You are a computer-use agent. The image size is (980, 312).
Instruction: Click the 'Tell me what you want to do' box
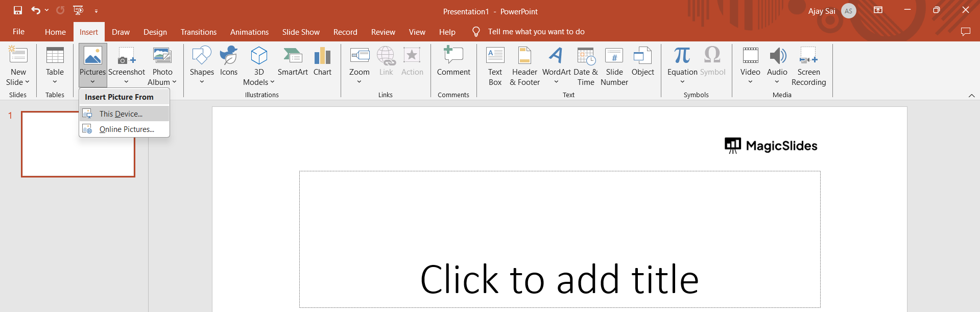click(x=536, y=32)
